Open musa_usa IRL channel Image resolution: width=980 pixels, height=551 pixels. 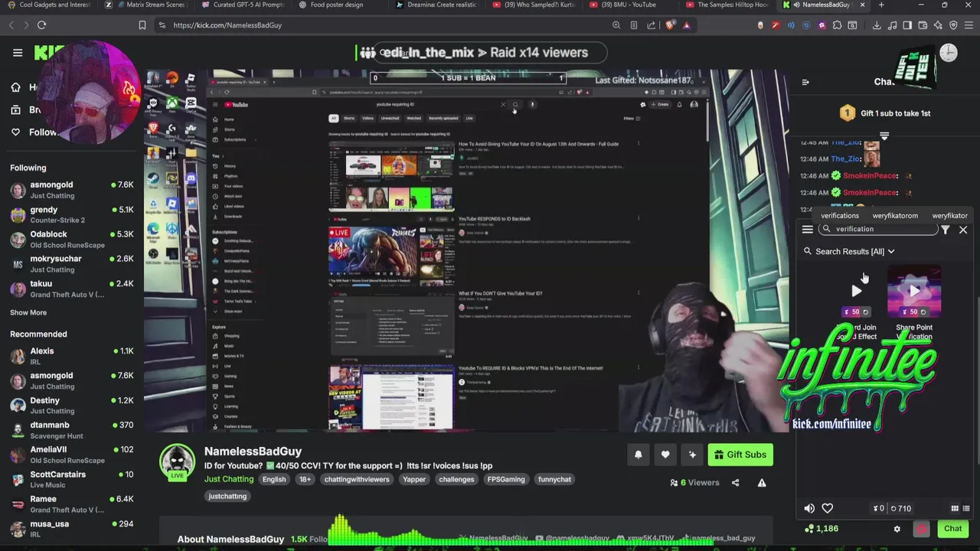coord(73,529)
